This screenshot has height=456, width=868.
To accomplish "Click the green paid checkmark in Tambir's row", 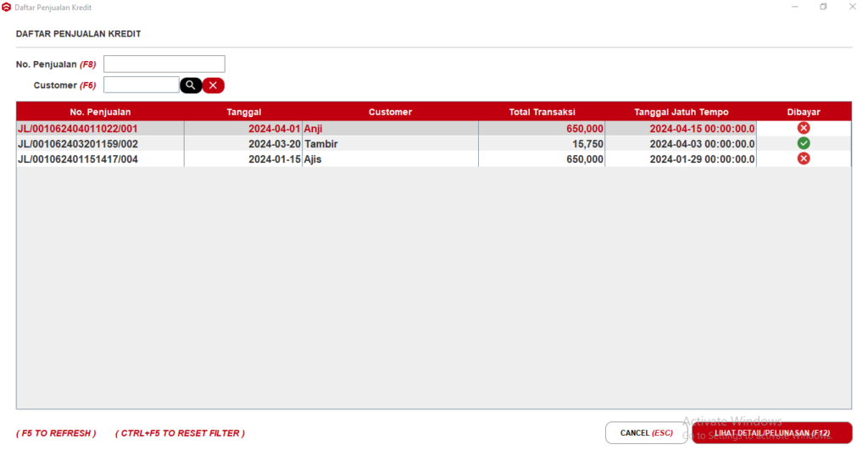I will (804, 143).
